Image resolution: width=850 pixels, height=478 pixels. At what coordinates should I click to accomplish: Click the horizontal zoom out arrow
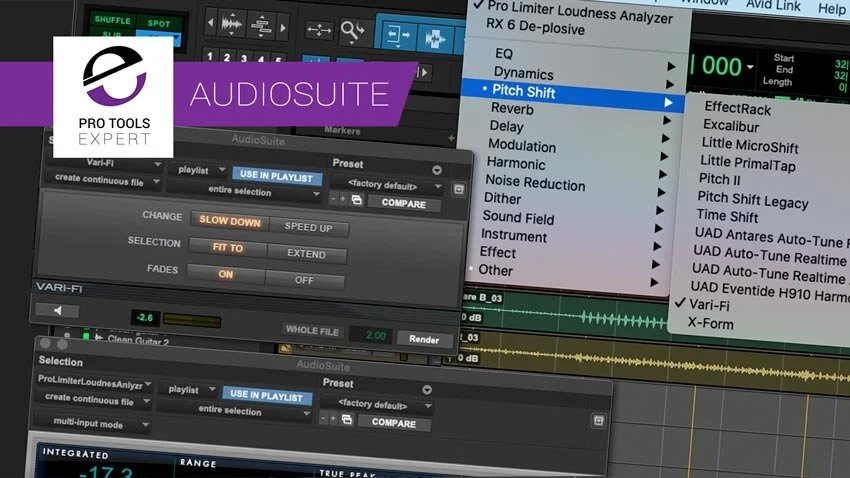[x=211, y=23]
